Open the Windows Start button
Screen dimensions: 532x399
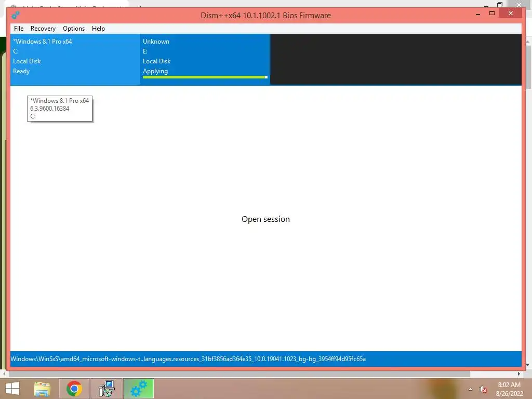click(x=12, y=389)
